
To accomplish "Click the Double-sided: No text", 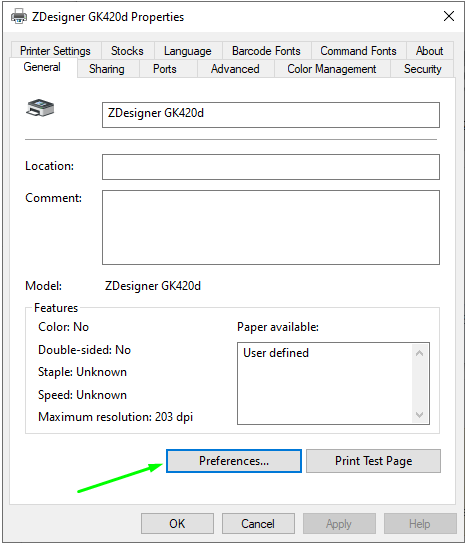I will point(84,350).
